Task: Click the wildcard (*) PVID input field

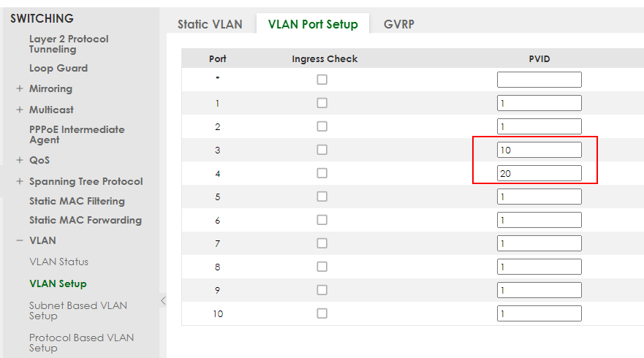Action: click(539, 80)
